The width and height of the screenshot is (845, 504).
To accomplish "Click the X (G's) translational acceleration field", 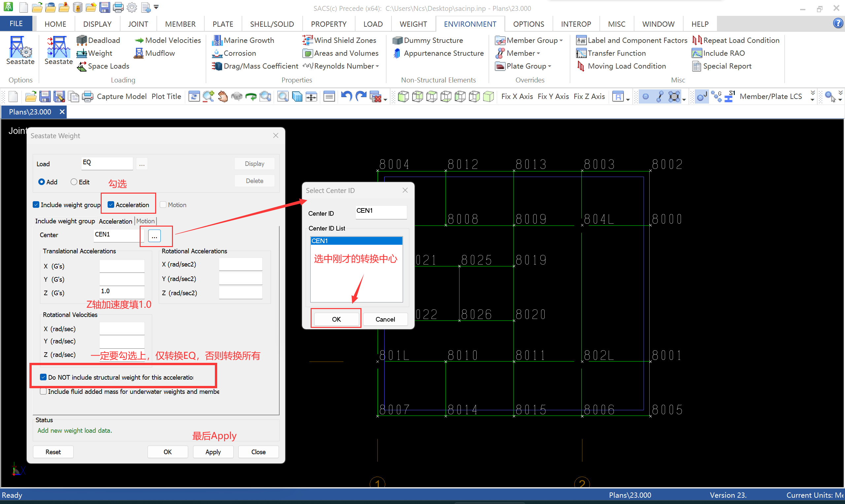I will [122, 266].
